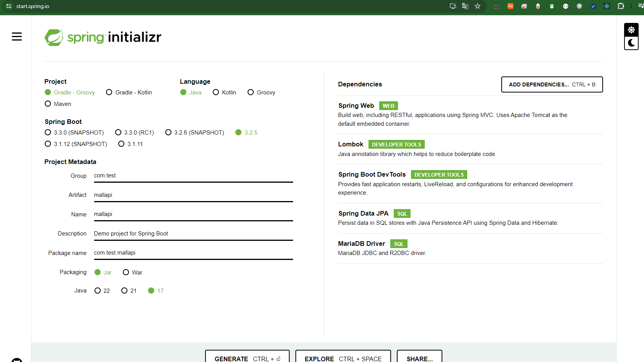This screenshot has height=362, width=644.
Task: Click the Group input field
Action: [193, 176]
